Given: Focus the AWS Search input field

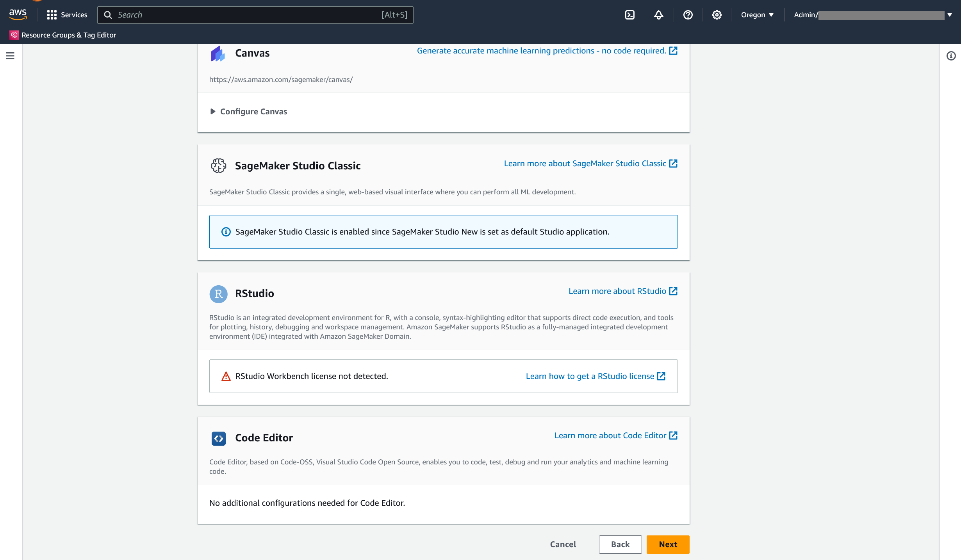Looking at the screenshot, I should pos(250,15).
